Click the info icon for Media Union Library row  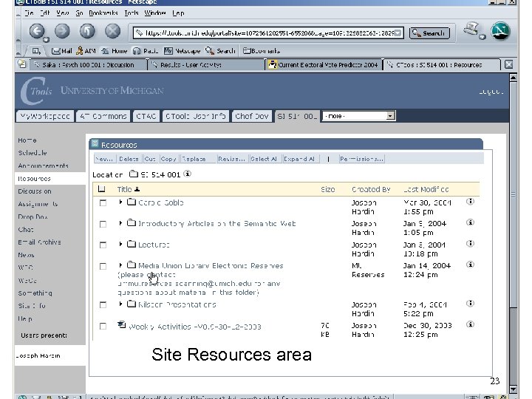click(x=470, y=265)
